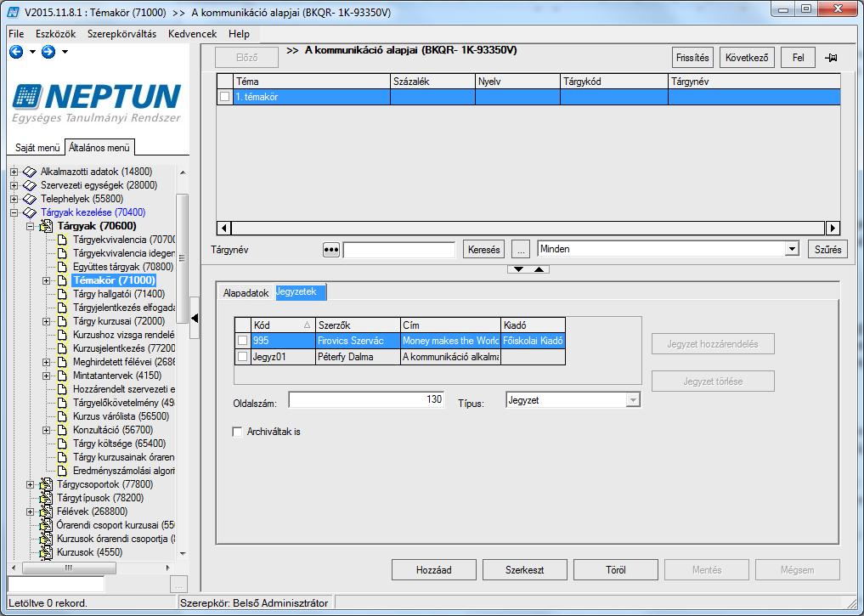Click the Tárgyak kezelése book icon
Image resolution: width=864 pixels, height=616 pixels.
coord(30,212)
